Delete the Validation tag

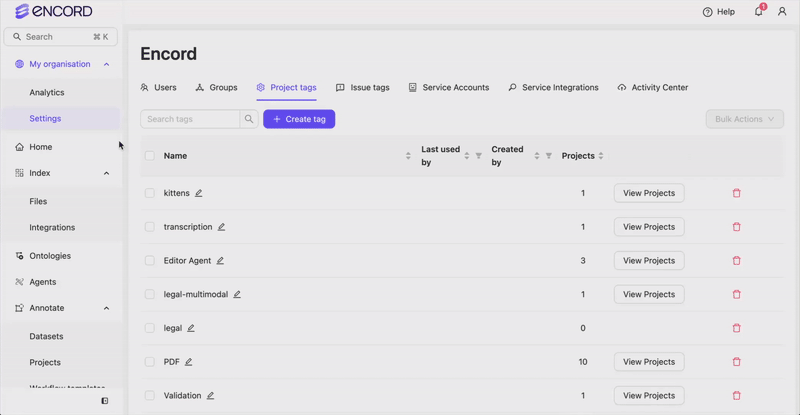click(x=736, y=395)
